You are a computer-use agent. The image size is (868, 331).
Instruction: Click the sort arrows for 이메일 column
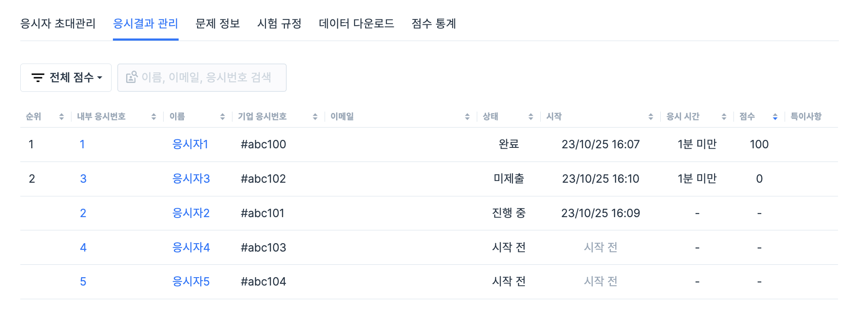point(467,117)
